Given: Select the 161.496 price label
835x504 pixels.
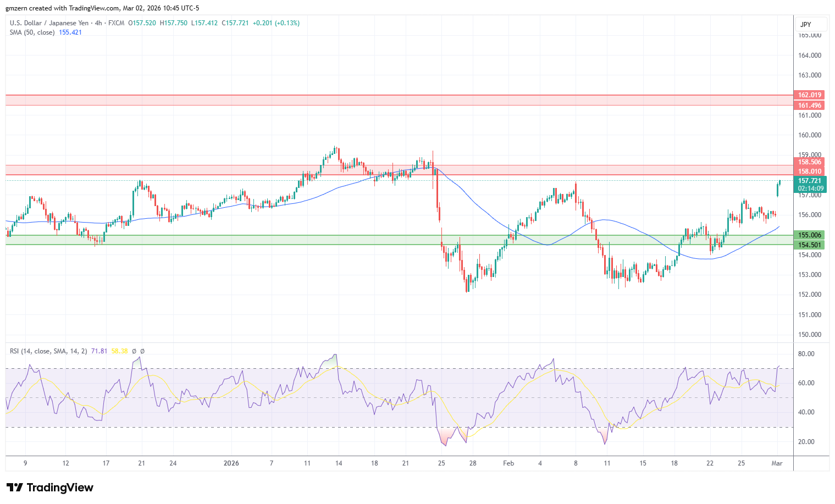Looking at the screenshot, I should click(809, 106).
